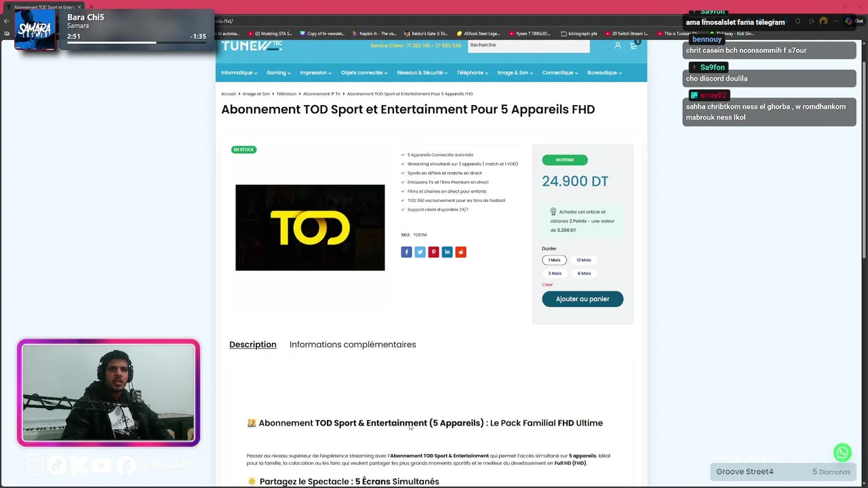
Task: Click the product title heading
Action: (408, 109)
